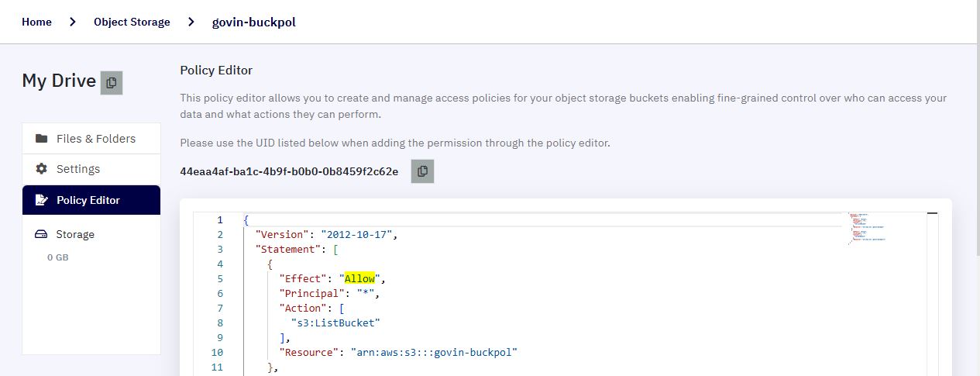Copy the UID to clipboard
Screen dimensions: 980x376
[422, 171]
